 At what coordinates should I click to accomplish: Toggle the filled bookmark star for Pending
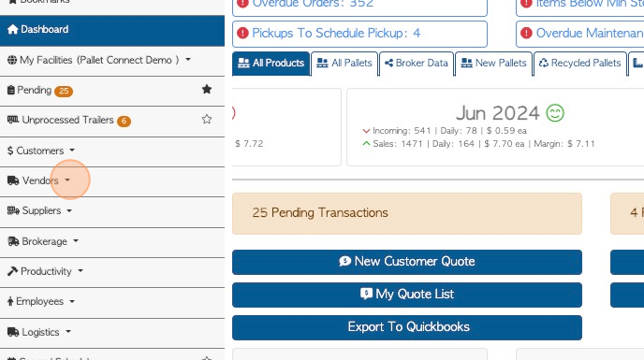(x=207, y=89)
